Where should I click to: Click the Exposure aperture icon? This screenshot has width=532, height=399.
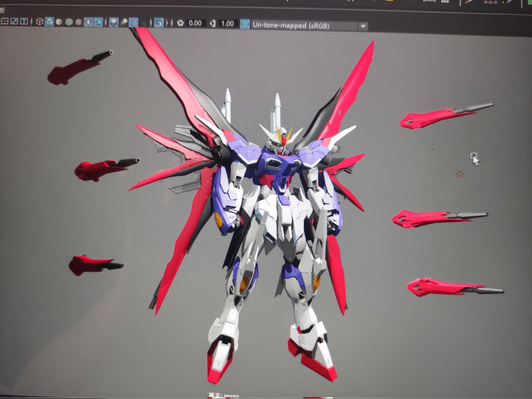click(180, 23)
